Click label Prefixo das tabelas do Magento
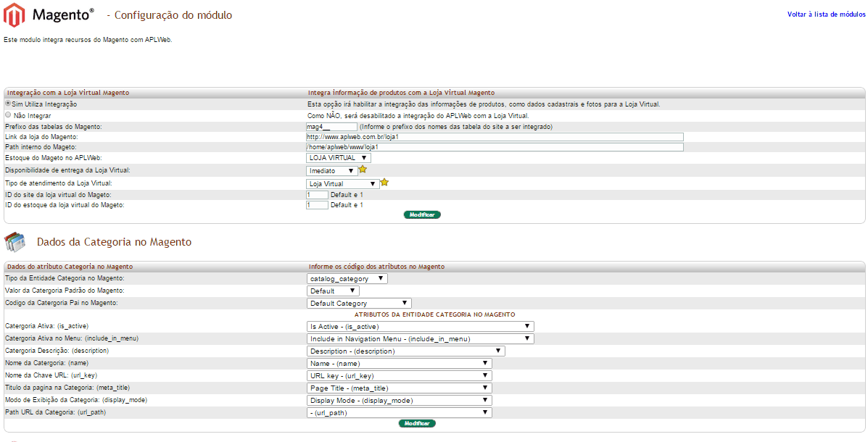The width and height of the screenshot is (868, 442). 53,127
